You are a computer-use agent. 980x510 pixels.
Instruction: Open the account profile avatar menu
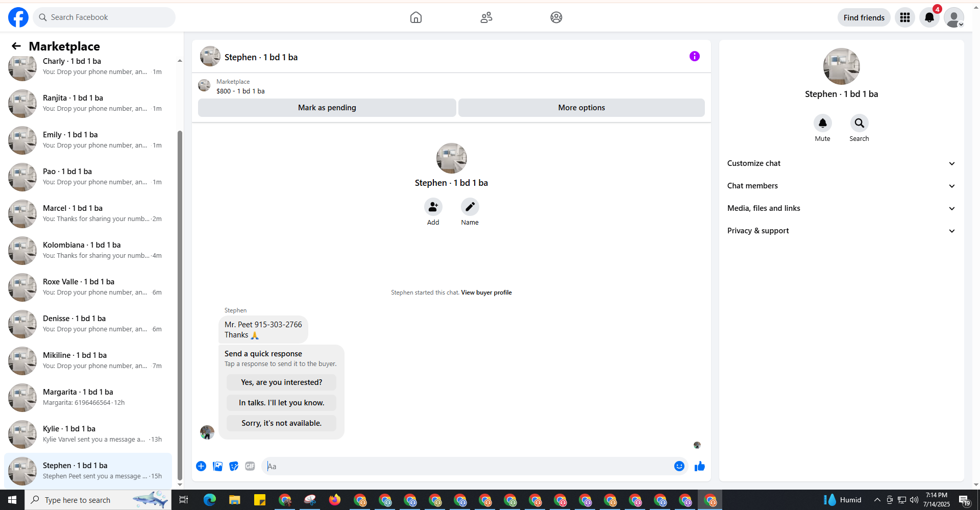(954, 17)
